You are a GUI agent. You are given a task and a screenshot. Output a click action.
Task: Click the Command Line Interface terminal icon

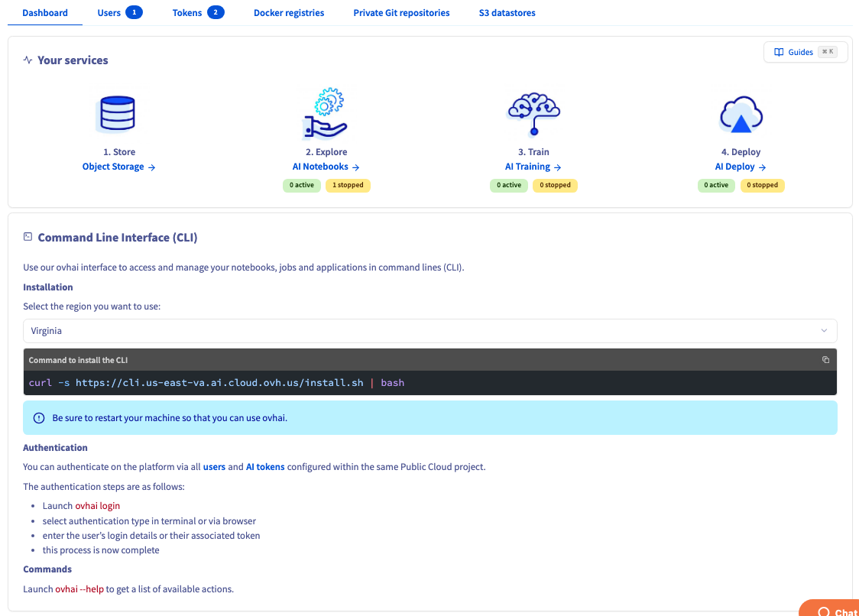click(28, 237)
